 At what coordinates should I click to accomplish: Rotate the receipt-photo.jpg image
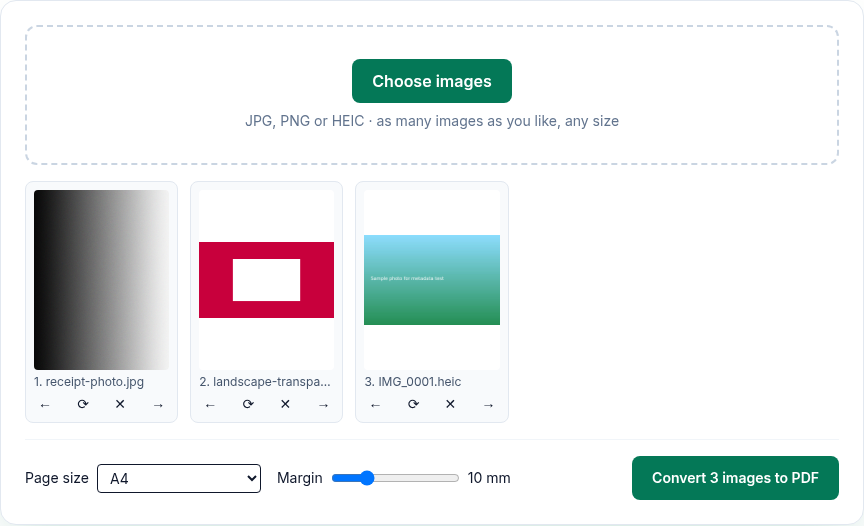83,404
